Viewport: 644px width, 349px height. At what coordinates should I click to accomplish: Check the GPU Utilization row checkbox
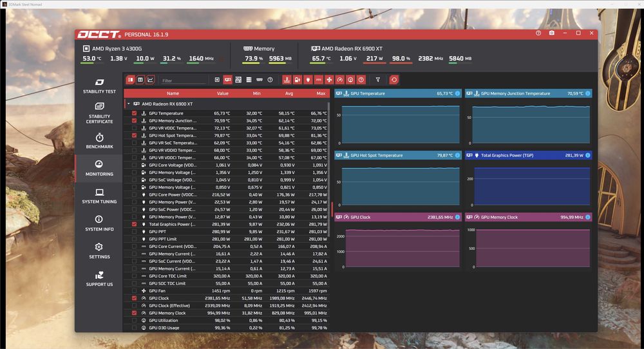click(135, 320)
